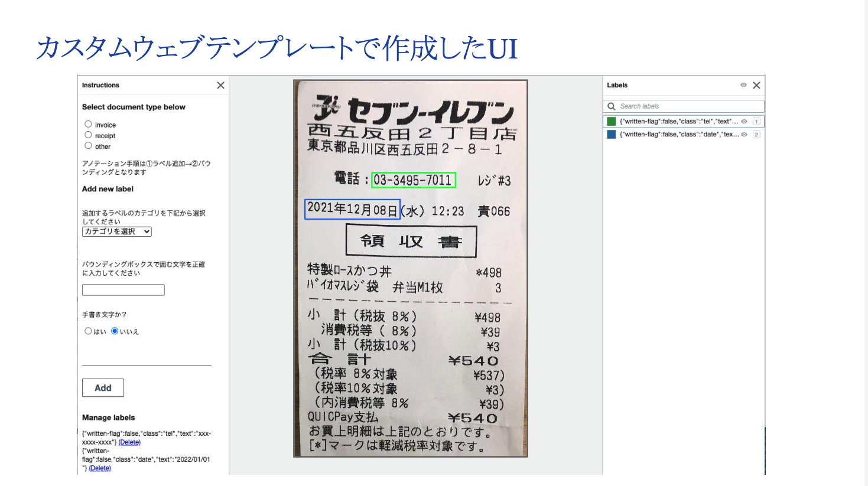The height and width of the screenshot is (486, 868).
Task: Toggle visibility of all labels in Labels header
Action: tap(743, 85)
